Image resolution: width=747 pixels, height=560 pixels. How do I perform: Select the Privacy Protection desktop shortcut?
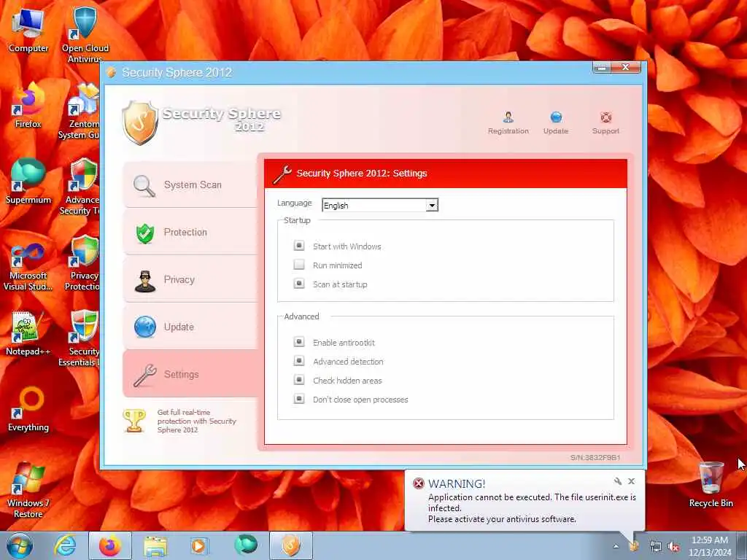(82, 262)
